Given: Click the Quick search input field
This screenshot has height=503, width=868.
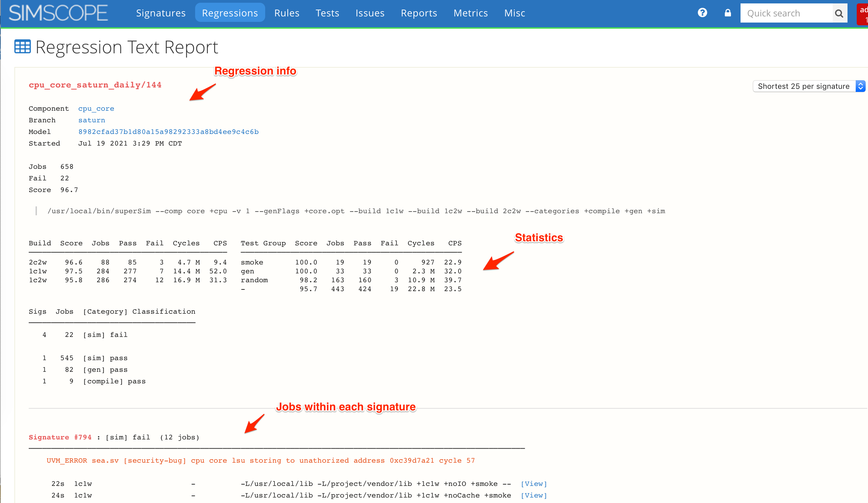Looking at the screenshot, I should click(x=787, y=13).
